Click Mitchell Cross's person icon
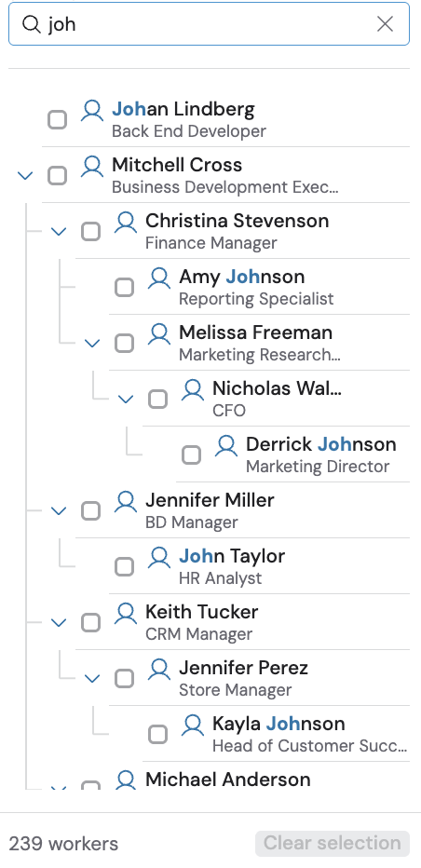 coord(92,166)
